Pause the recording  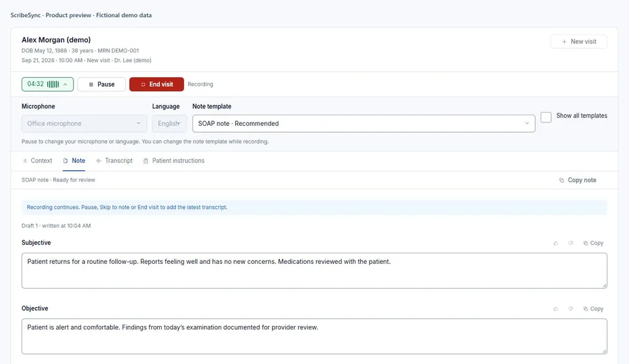(102, 84)
